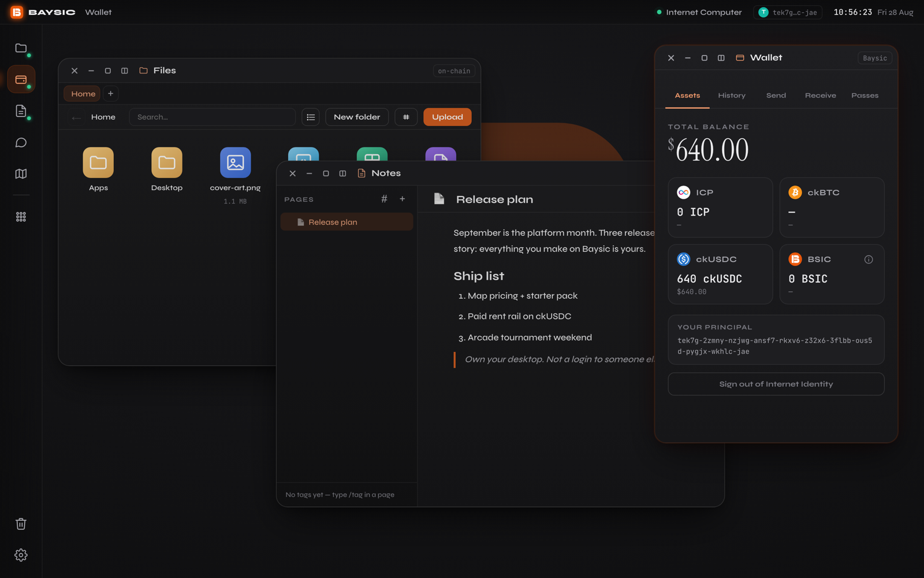Switch to the Send tab in Wallet
Image resolution: width=924 pixels, height=578 pixels.
[776, 95]
